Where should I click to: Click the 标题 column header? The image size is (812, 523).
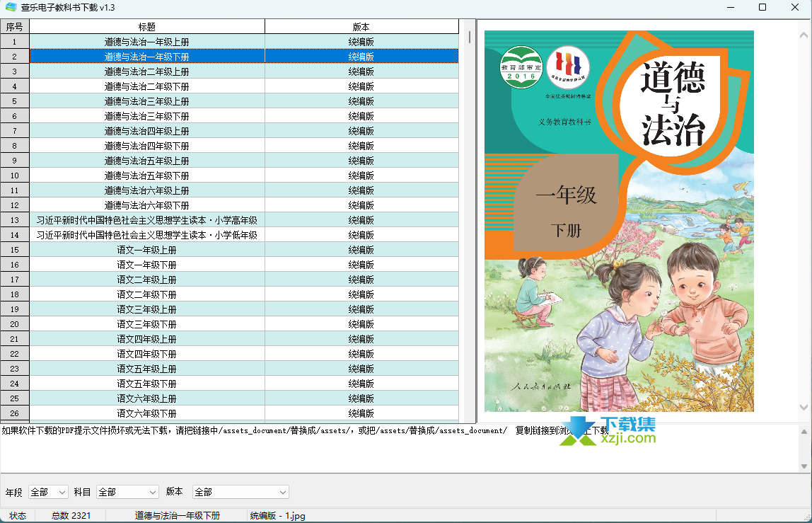coord(147,26)
